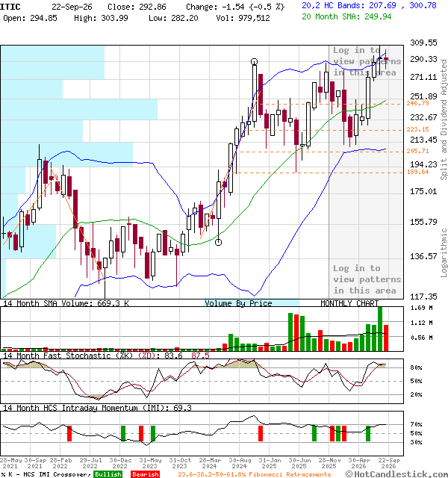The width and height of the screenshot is (448, 478).
Task: Click the 205.71 Fibonacci level label
Action: tap(417, 151)
